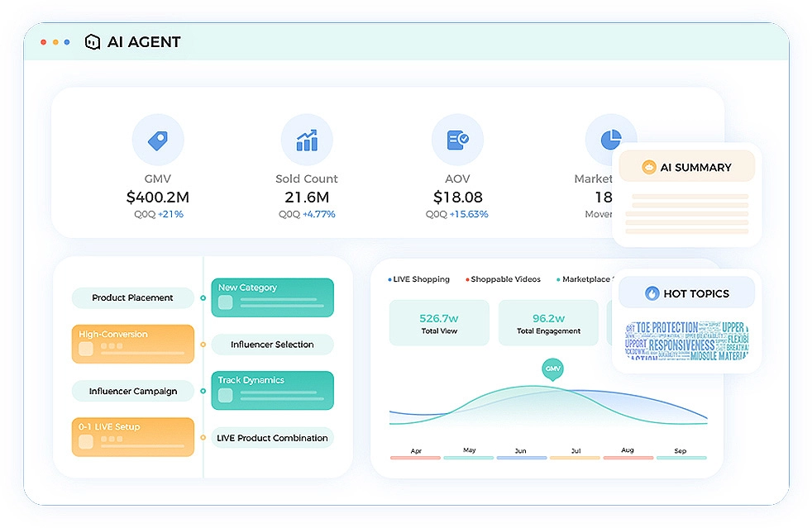The height and width of the screenshot is (528, 812).
Task: Click the Sold Count bar chart icon
Action: [x=307, y=140]
